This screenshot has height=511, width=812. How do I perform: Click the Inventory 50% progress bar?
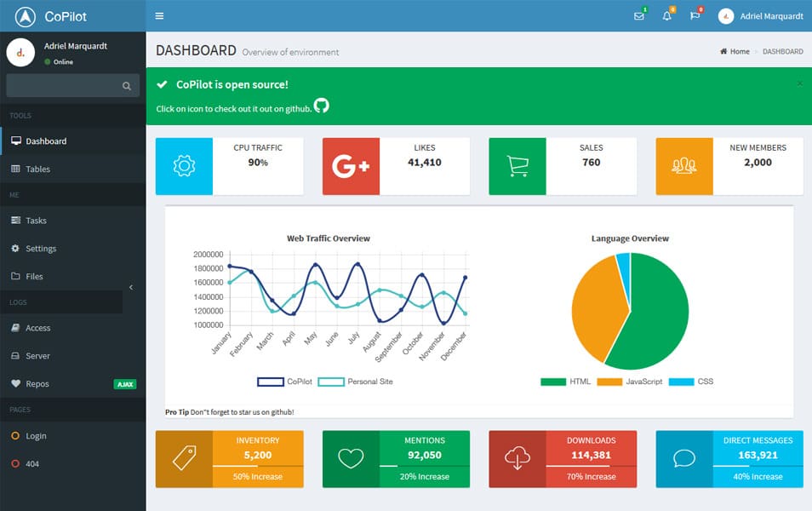click(257, 467)
